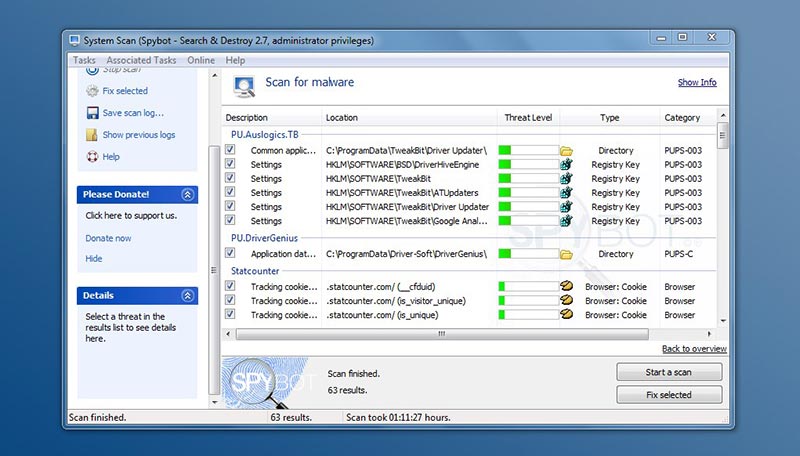Follow the Back to overview link
The image size is (800, 456).
pyautogui.click(x=694, y=349)
